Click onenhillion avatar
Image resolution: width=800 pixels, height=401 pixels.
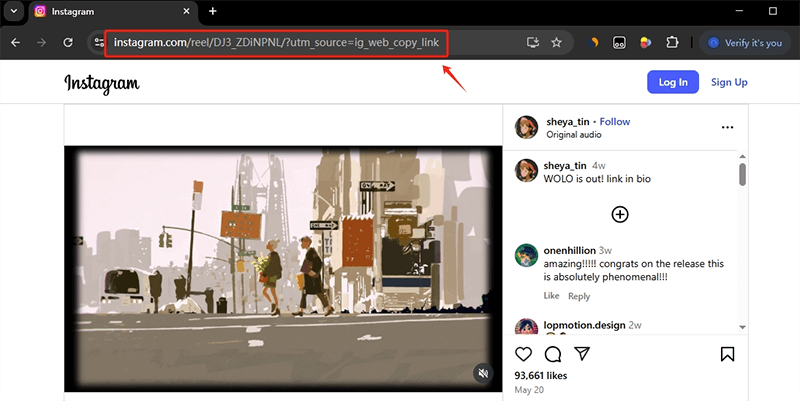(526, 255)
